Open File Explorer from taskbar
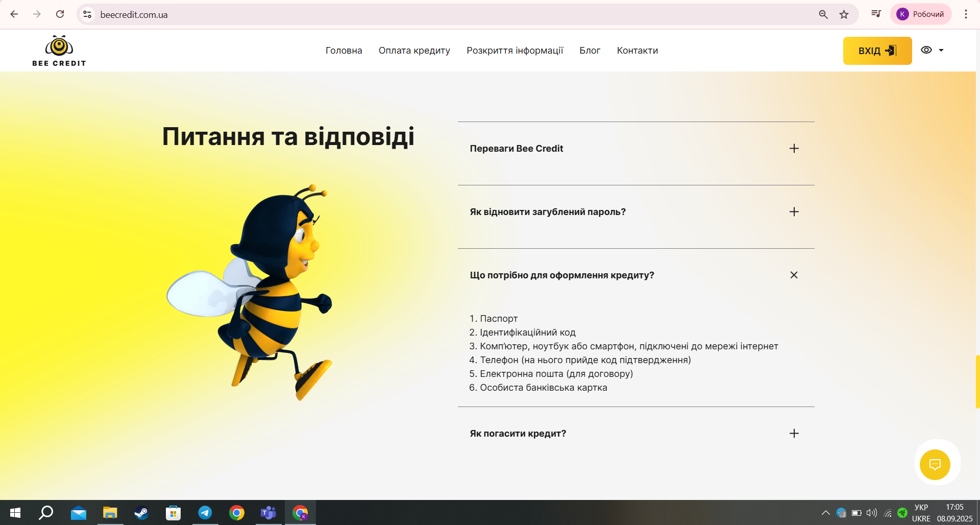This screenshot has width=980, height=525. tap(110, 513)
